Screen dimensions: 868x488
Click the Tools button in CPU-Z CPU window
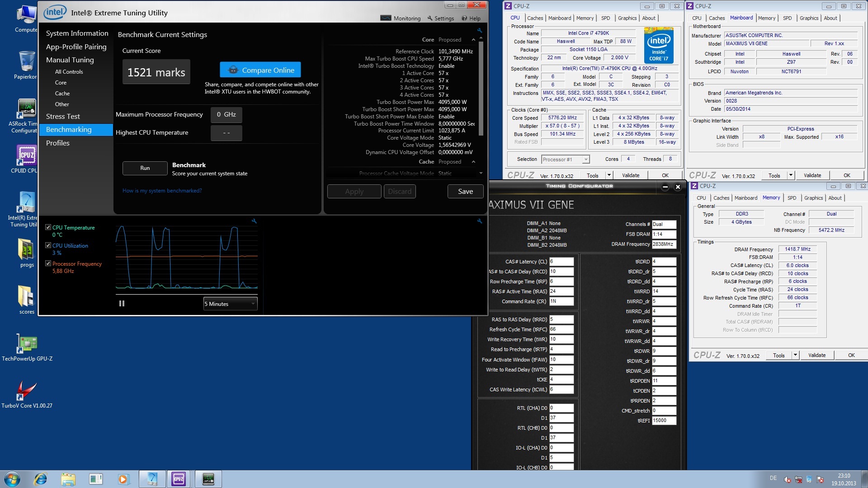tap(592, 175)
